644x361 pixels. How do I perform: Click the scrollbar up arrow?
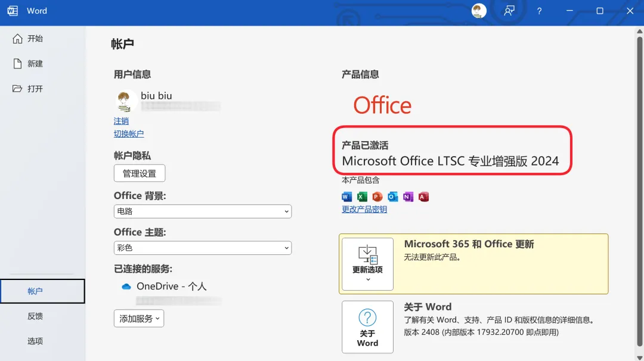(x=640, y=31)
